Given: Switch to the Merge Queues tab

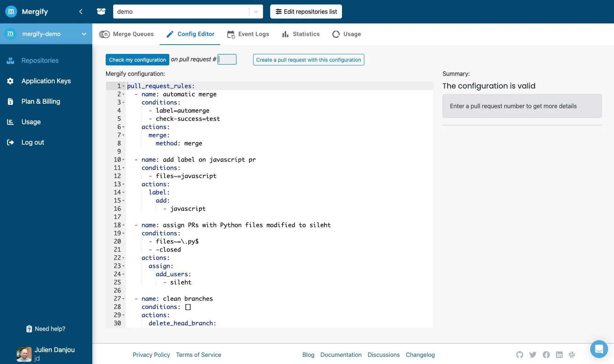Looking at the screenshot, I should pos(127,34).
